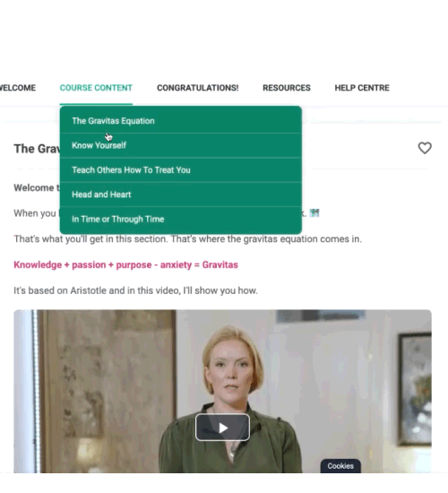The width and height of the screenshot is (448, 493).
Task: Open the Help Centre tab
Action: click(362, 88)
